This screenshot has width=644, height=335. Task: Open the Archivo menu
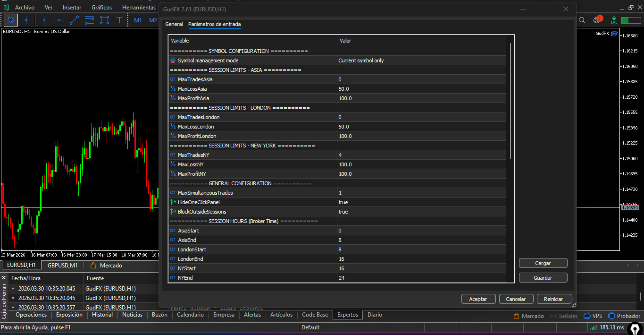25,8
